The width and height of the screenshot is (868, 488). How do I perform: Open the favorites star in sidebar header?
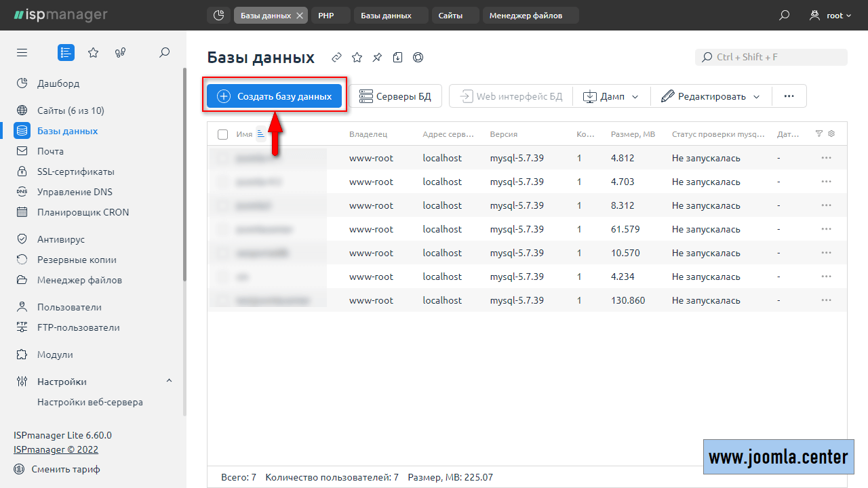tap(94, 53)
